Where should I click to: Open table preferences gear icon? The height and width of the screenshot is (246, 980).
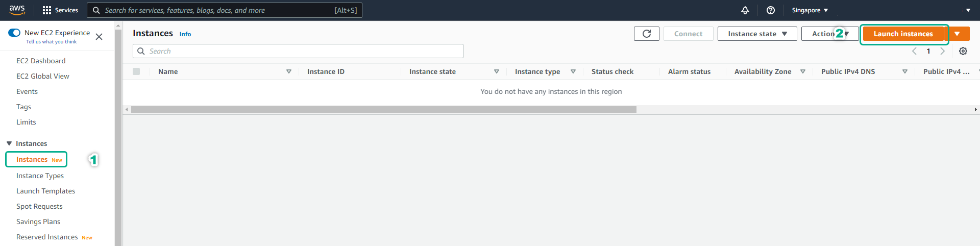click(963, 51)
